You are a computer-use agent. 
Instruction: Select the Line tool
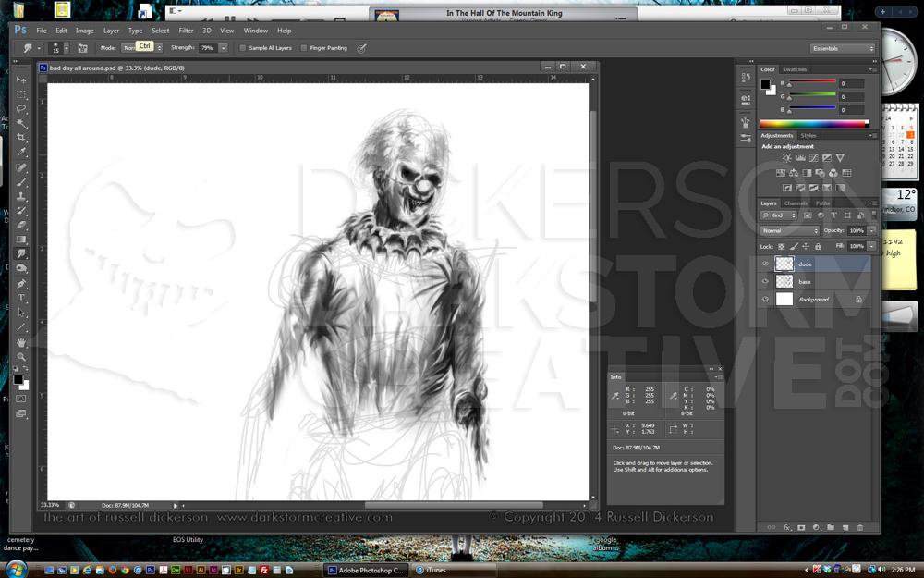(x=21, y=326)
